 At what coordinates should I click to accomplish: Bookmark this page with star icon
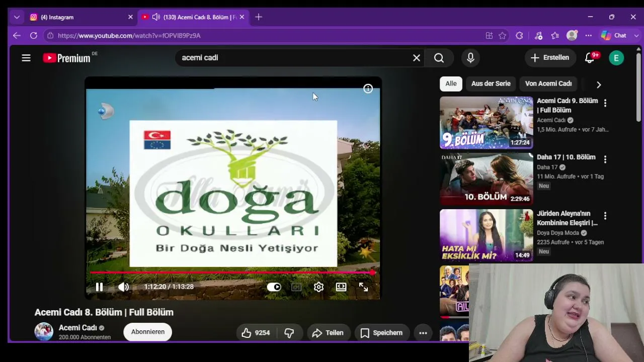[503, 36]
